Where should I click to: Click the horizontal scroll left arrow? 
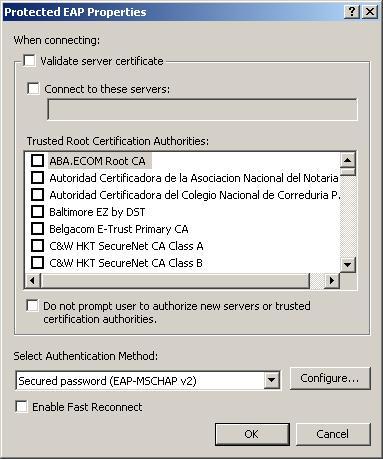tap(33, 280)
